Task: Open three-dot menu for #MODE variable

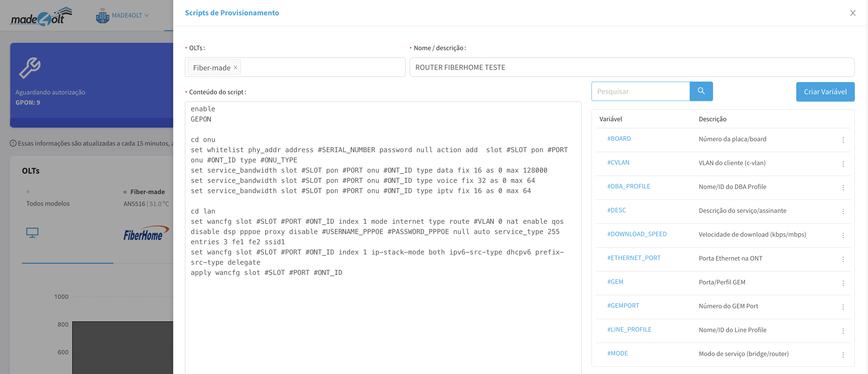Action: 843,355
